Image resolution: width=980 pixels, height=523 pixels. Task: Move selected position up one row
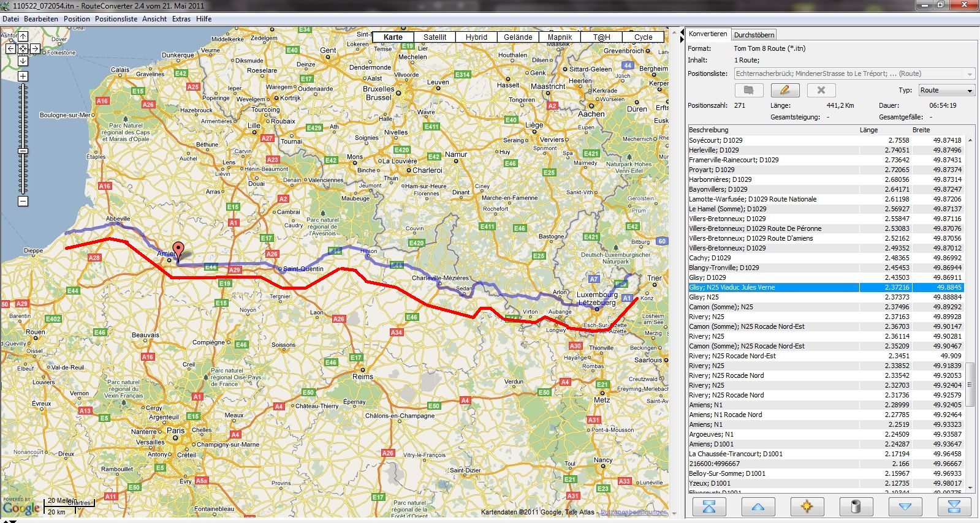758,506
